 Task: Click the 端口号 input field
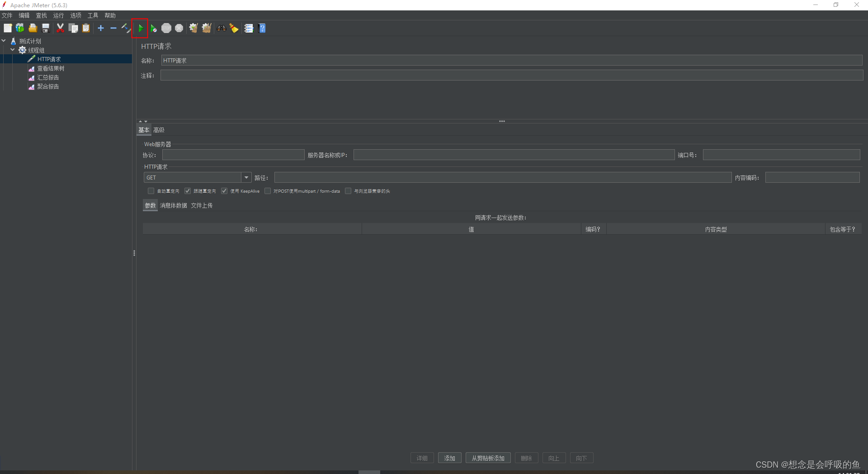point(781,155)
